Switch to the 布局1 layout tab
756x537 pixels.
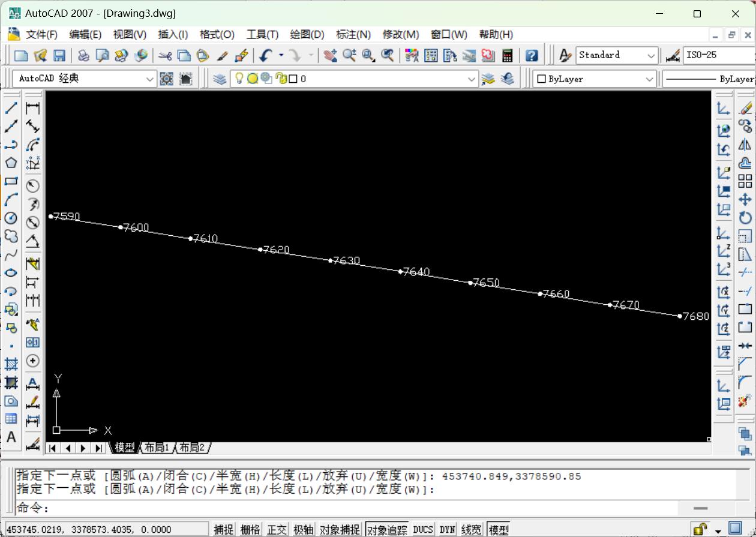tap(157, 448)
